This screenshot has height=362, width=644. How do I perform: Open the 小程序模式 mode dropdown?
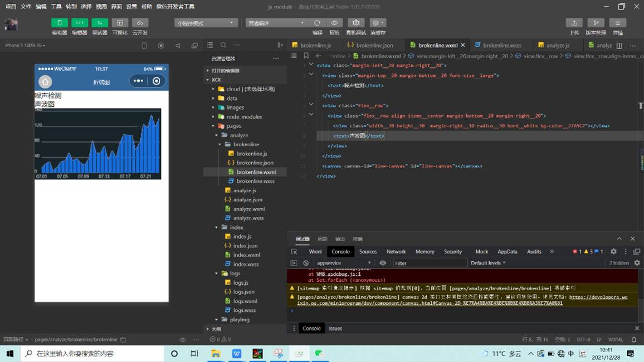[206, 23]
